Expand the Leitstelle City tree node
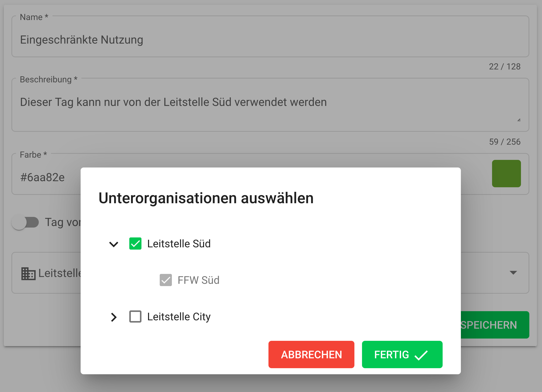This screenshot has height=392, width=542. 114,317
